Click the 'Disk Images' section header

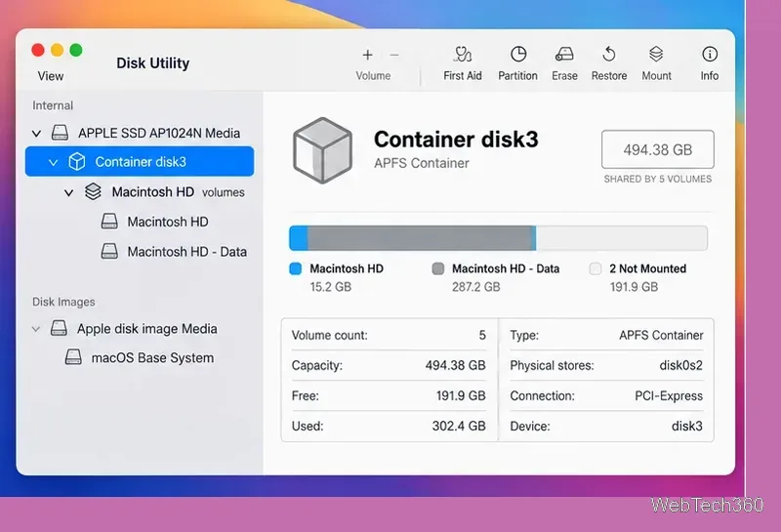point(63,302)
